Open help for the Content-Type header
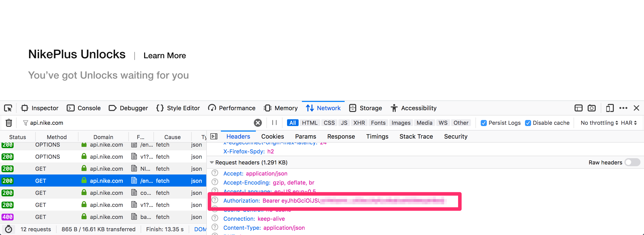This screenshot has height=235, width=644. 215,227
